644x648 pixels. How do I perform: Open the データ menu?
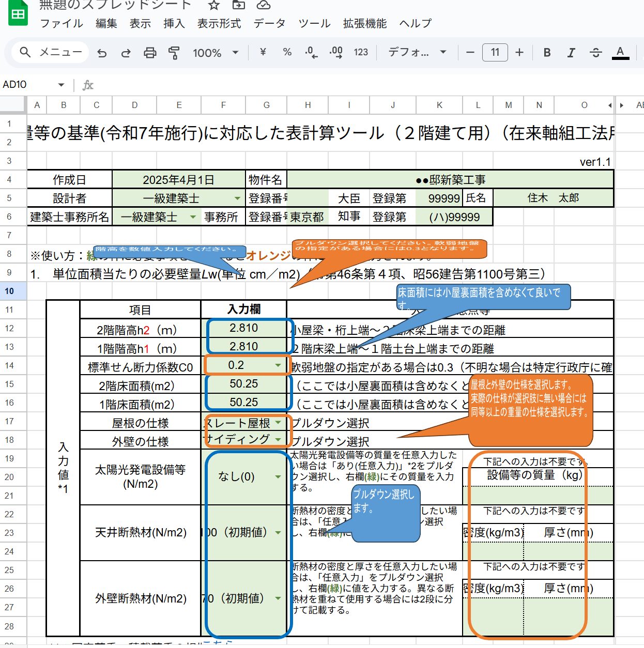tap(270, 23)
